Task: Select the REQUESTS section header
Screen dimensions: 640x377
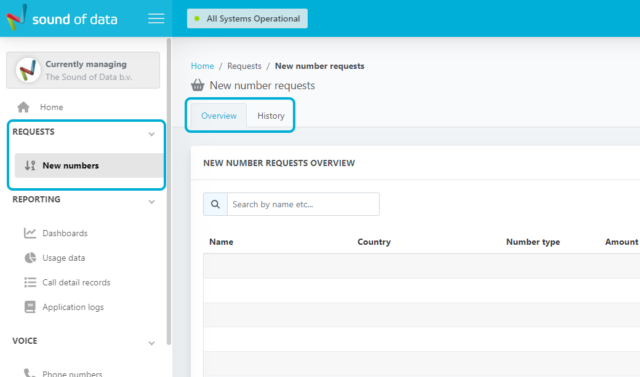Action: click(33, 132)
